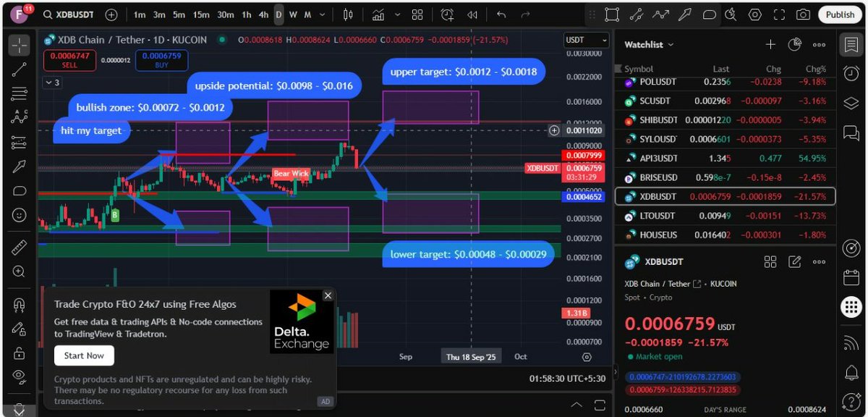Viewport: 868px width, 417px height.
Task: Toggle lock all drawing tools
Action: tap(20, 353)
